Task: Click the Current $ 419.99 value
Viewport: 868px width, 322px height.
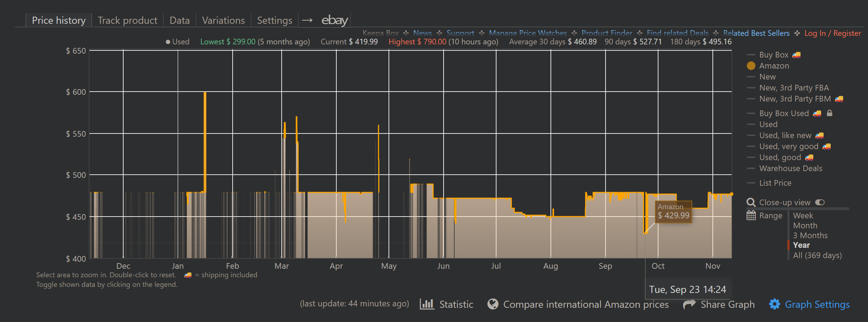Action: (x=363, y=42)
